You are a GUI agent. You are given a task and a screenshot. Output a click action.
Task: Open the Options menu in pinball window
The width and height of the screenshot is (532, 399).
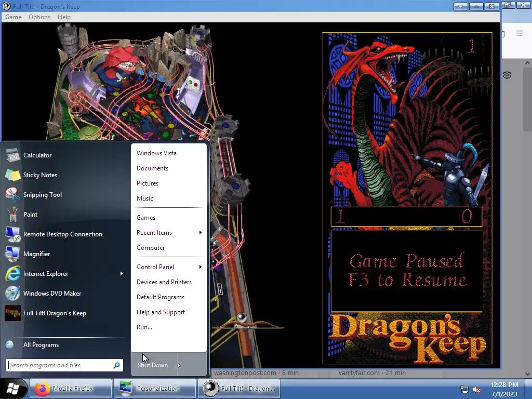click(x=39, y=17)
